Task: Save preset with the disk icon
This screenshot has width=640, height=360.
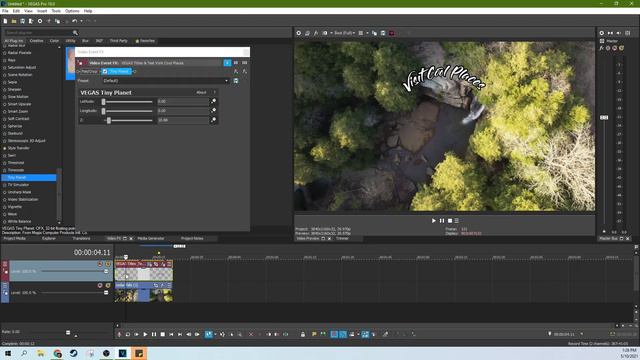Action: (x=236, y=81)
